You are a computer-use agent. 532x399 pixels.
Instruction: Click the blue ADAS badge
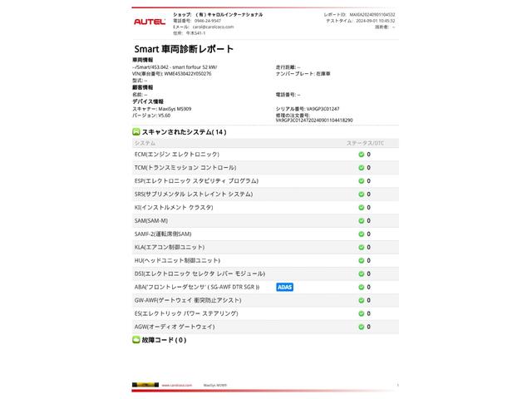tap(284, 287)
